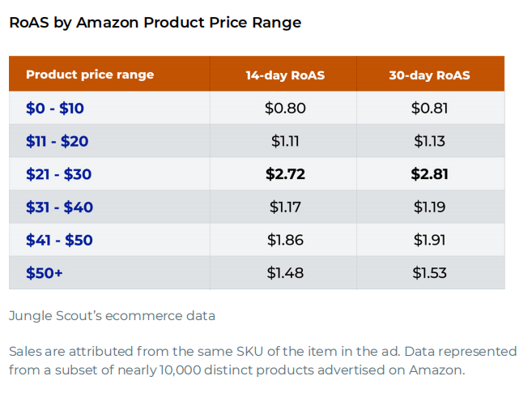Viewport: 532px width, 402px height.
Task: Click the "$11 - $20" price range label
Action: pos(57,141)
